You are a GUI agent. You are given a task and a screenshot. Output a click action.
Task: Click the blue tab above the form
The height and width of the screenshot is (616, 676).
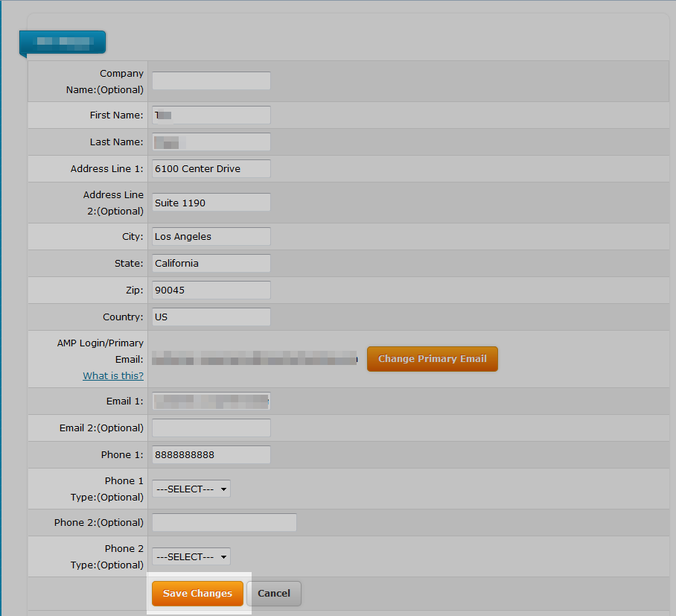63,42
